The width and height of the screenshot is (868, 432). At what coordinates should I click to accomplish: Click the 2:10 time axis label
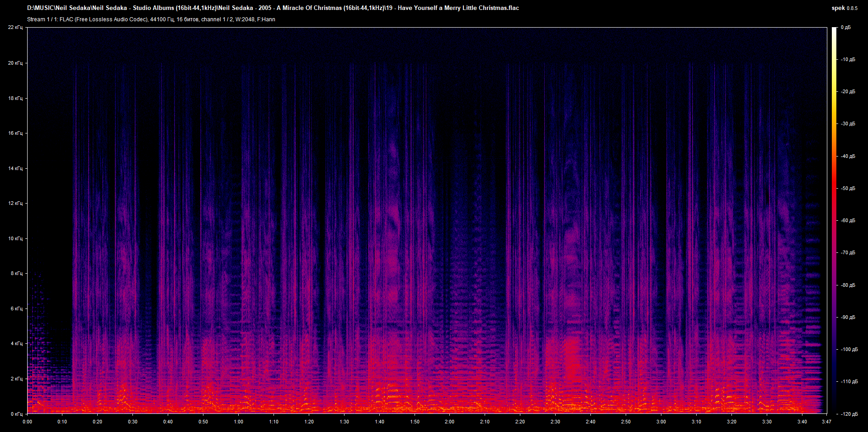[485, 422]
